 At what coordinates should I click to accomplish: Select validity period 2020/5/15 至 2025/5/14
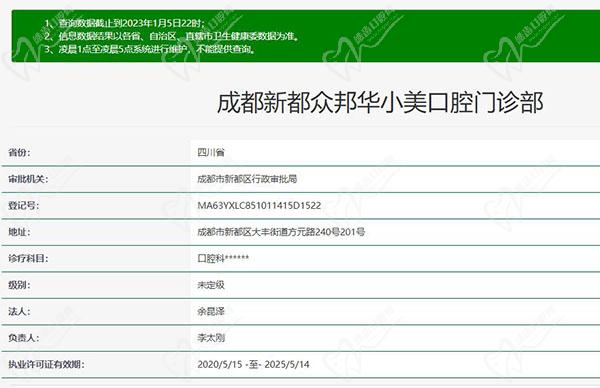[x=253, y=364]
